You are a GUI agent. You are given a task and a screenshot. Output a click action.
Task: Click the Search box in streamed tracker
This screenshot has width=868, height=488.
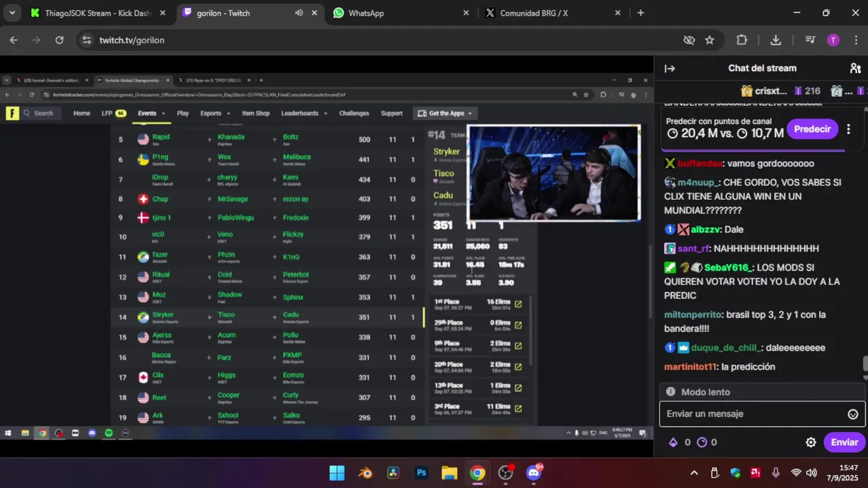tap(39, 113)
